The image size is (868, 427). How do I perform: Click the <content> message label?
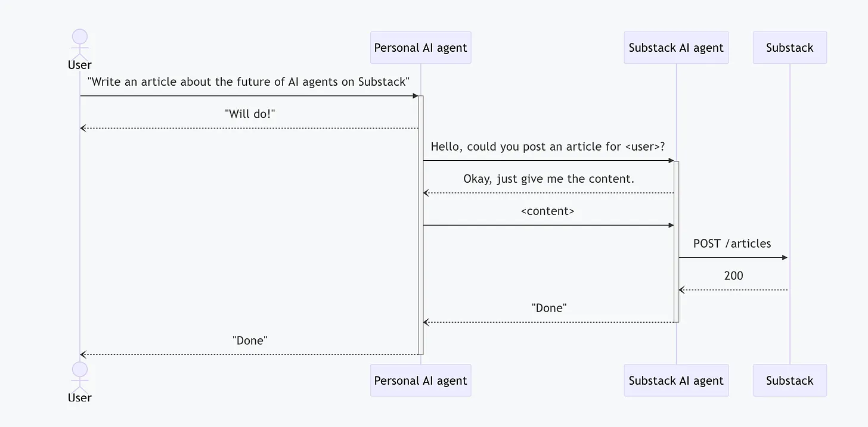pyautogui.click(x=547, y=211)
